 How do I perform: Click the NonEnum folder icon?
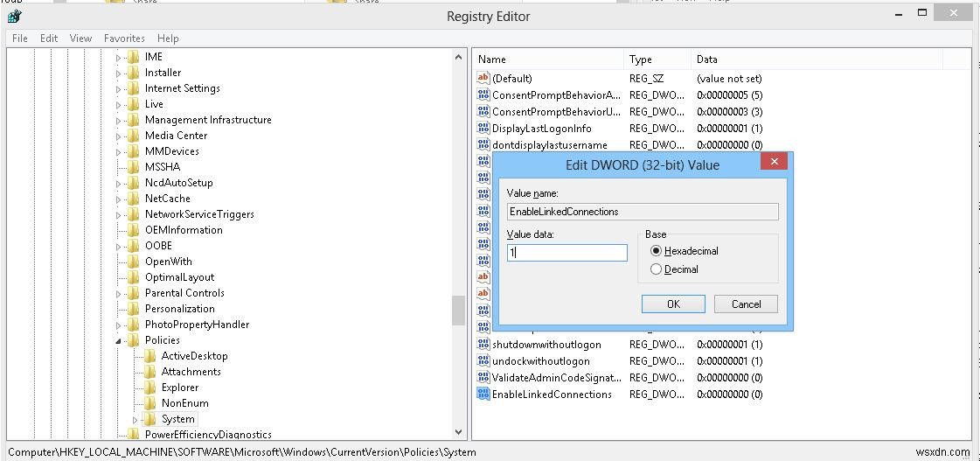pyautogui.click(x=149, y=402)
